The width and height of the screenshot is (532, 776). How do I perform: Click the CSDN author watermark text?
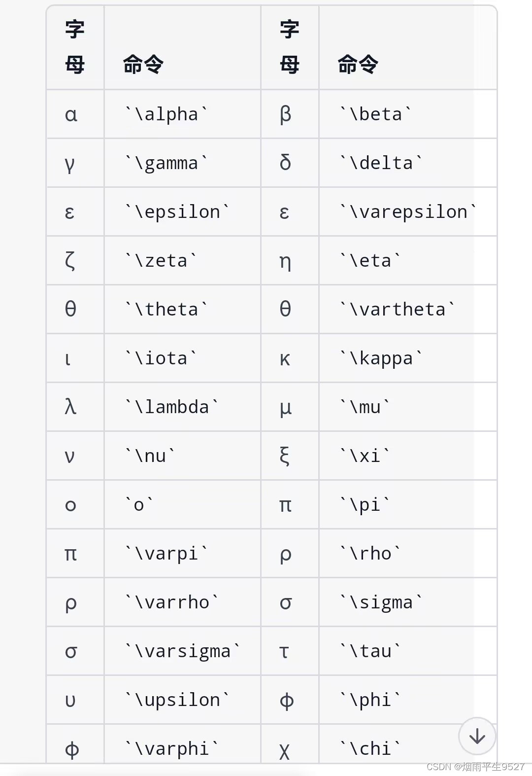475,767
